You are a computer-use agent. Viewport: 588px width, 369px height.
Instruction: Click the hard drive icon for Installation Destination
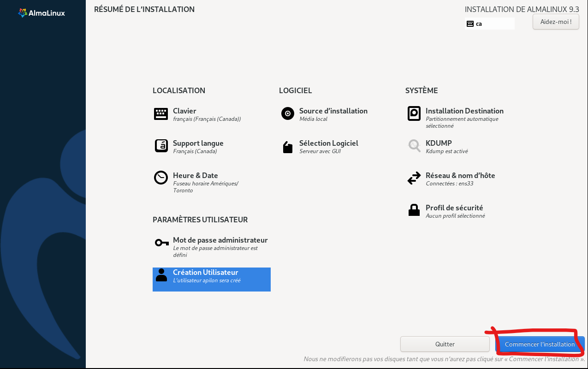tap(414, 113)
